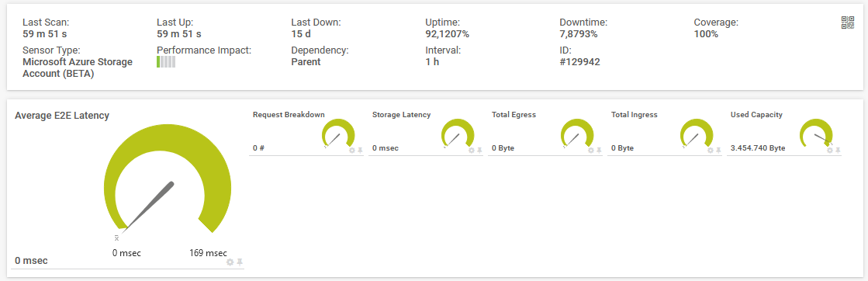
Task: Open Storage Latency channel settings gear
Action: [471, 150]
